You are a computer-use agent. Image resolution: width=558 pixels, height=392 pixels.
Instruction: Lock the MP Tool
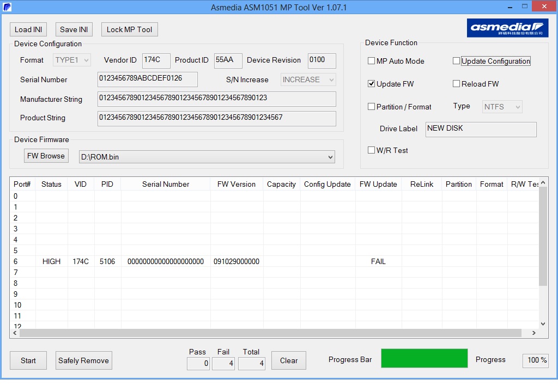[129, 29]
